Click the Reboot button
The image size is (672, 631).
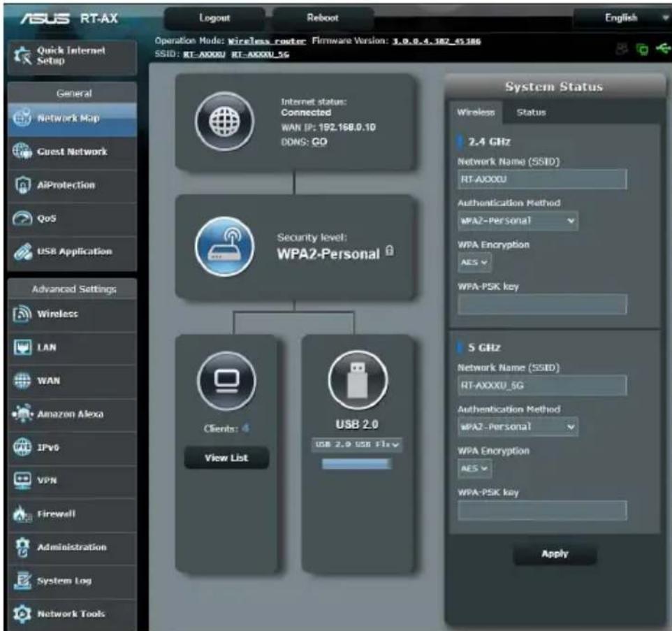(323, 18)
